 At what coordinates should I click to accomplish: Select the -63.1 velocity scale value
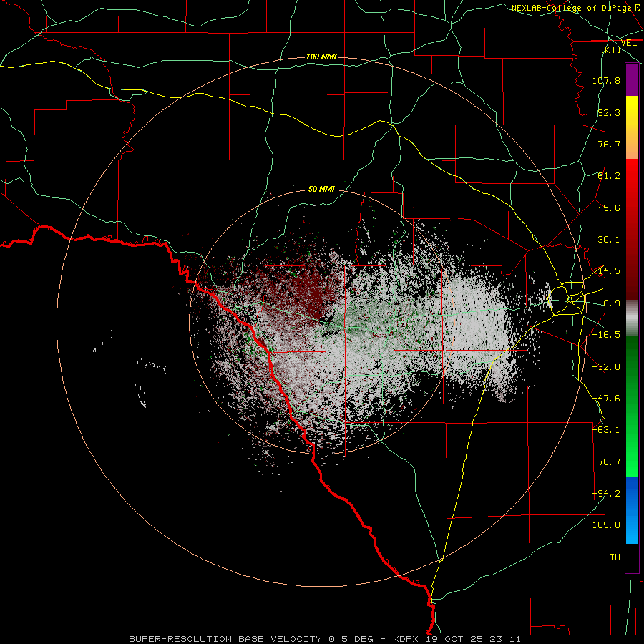pos(606,430)
